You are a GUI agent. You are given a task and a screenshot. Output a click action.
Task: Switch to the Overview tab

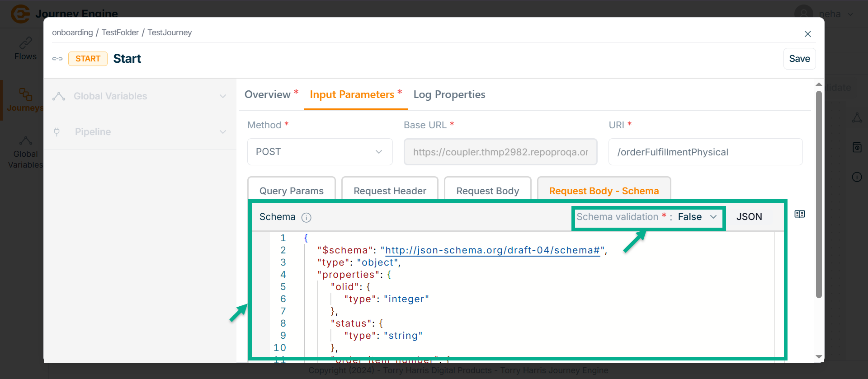[x=268, y=94]
